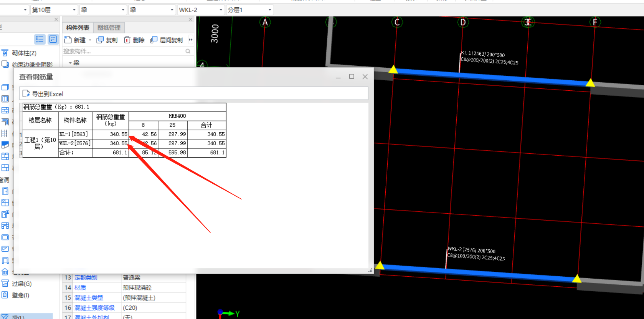
Task: Click the 层间复制 inter-floor copy icon
Action: pos(154,40)
